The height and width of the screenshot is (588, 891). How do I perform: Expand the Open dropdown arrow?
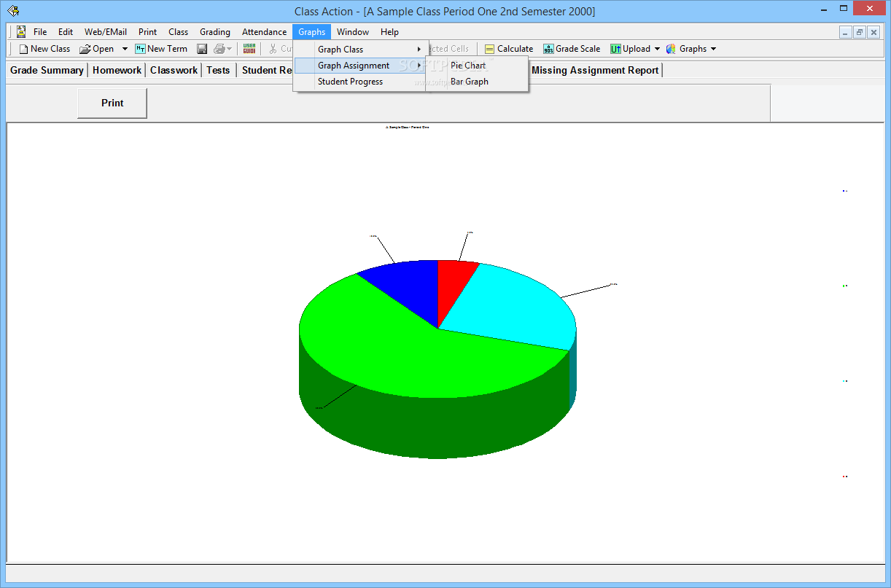click(x=125, y=49)
